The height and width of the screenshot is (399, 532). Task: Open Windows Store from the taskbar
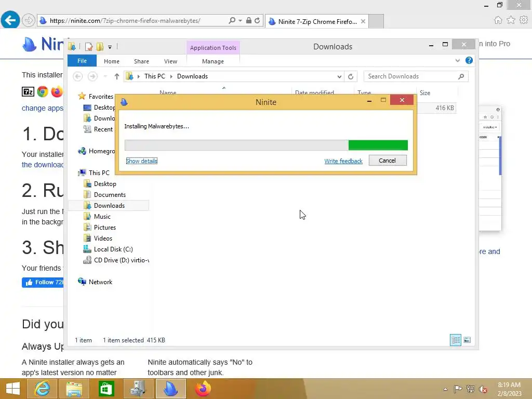106,389
